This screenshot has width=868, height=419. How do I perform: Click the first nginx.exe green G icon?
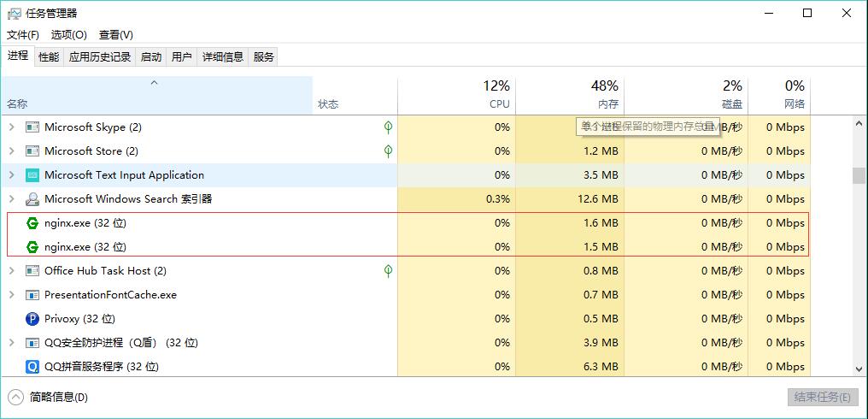tap(32, 223)
